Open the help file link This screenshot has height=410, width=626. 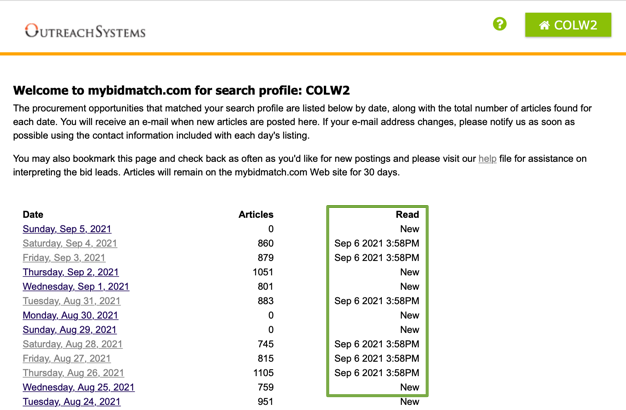pos(487,159)
